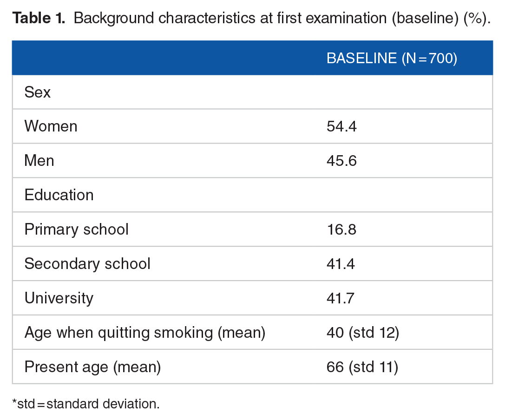Click the Secondary school row label
This screenshot has width=505, height=420.
tap(87, 264)
